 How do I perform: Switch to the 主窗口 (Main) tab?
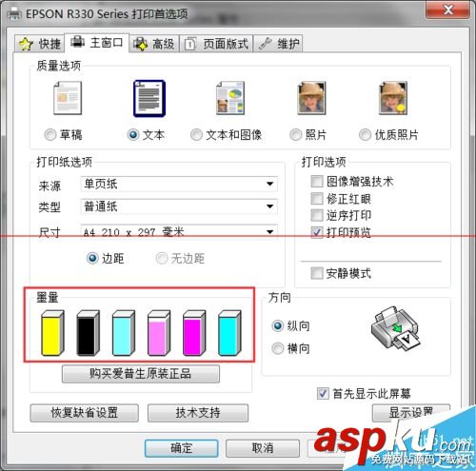tap(97, 42)
